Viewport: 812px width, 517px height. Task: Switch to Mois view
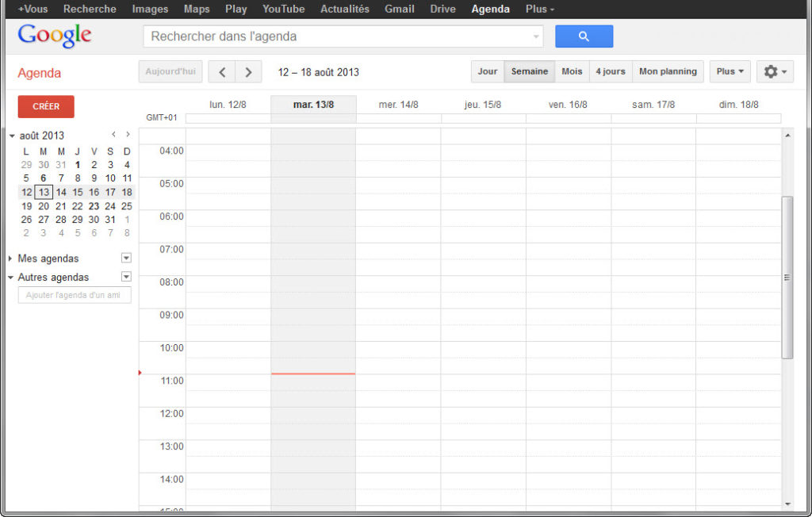[x=572, y=71]
